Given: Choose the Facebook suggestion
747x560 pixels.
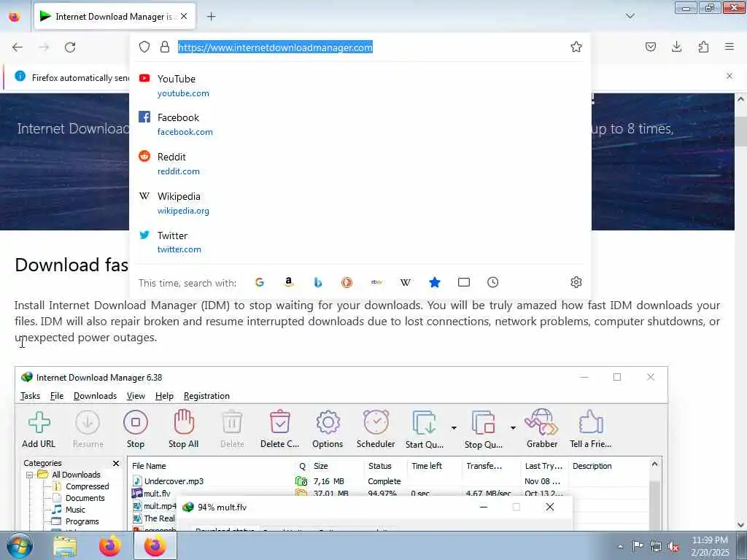Looking at the screenshot, I should click(360, 124).
